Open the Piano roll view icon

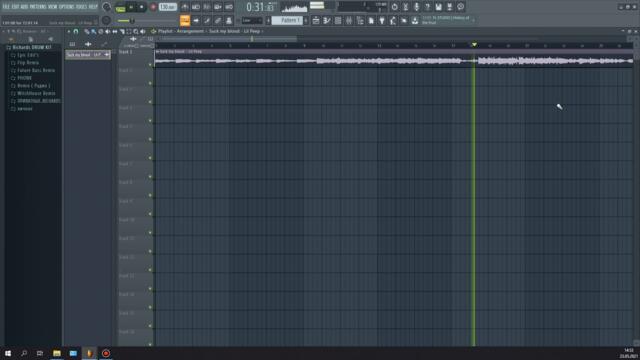327,20
